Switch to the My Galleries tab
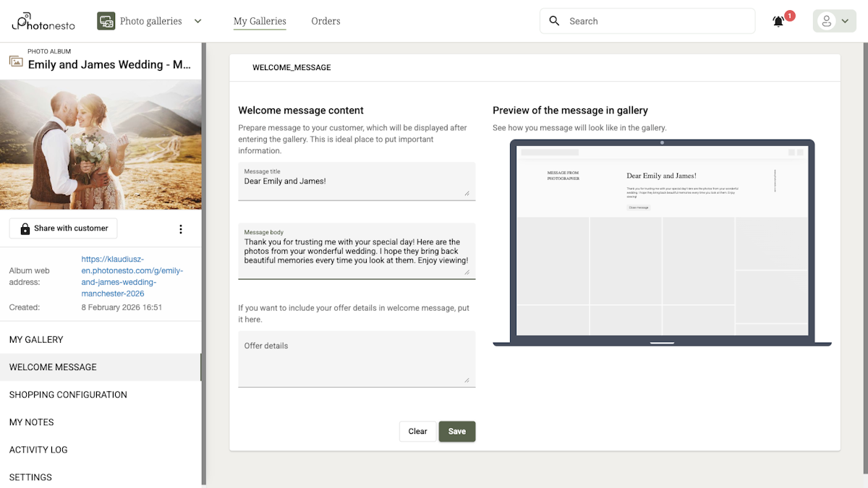The width and height of the screenshot is (868, 488). click(x=260, y=21)
